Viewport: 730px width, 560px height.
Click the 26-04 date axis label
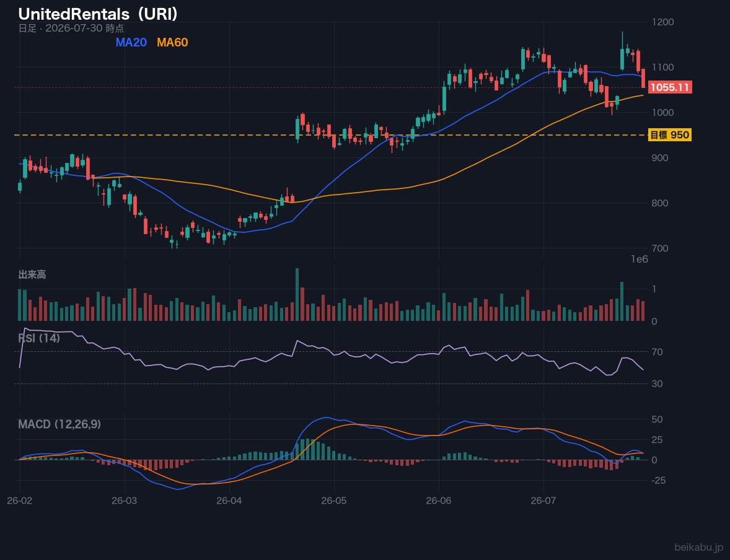click(x=229, y=501)
